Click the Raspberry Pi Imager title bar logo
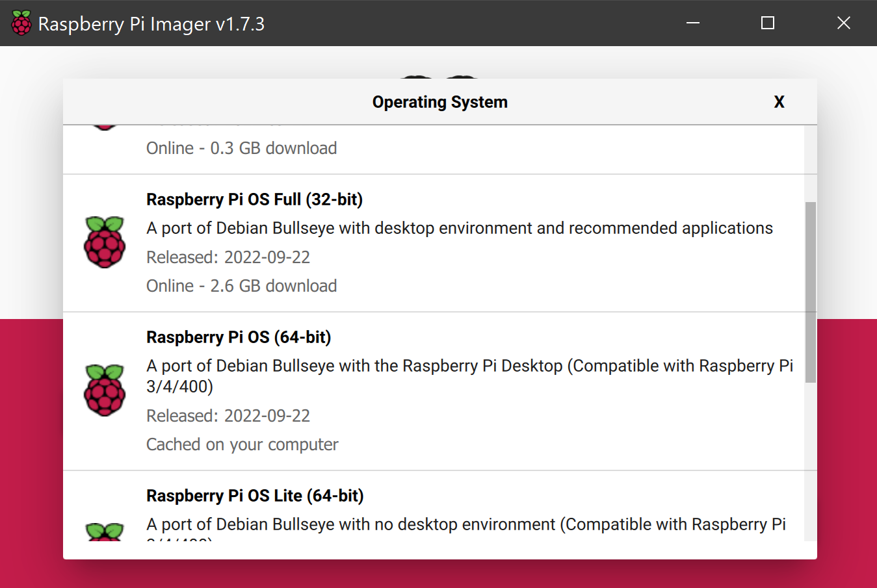This screenshot has width=877, height=588. click(21, 23)
